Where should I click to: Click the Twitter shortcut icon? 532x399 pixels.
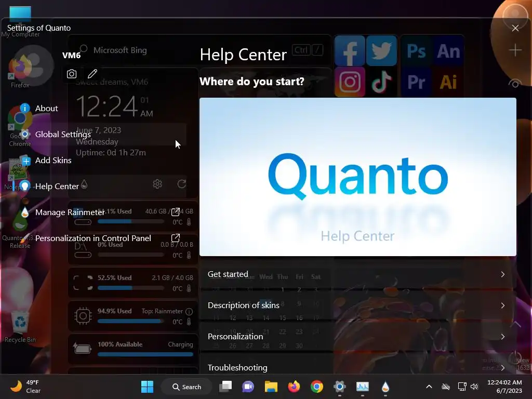tap(382, 51)
